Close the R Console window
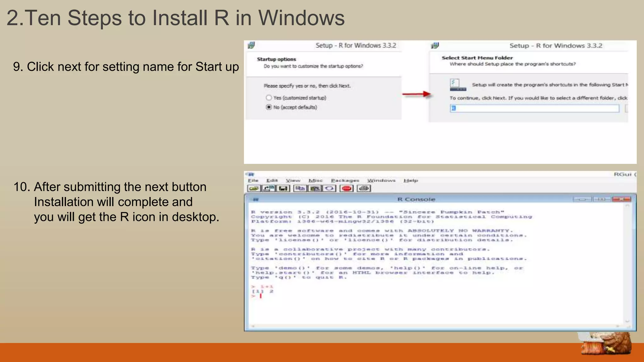644x362 pixels. [x=621, y=199]
